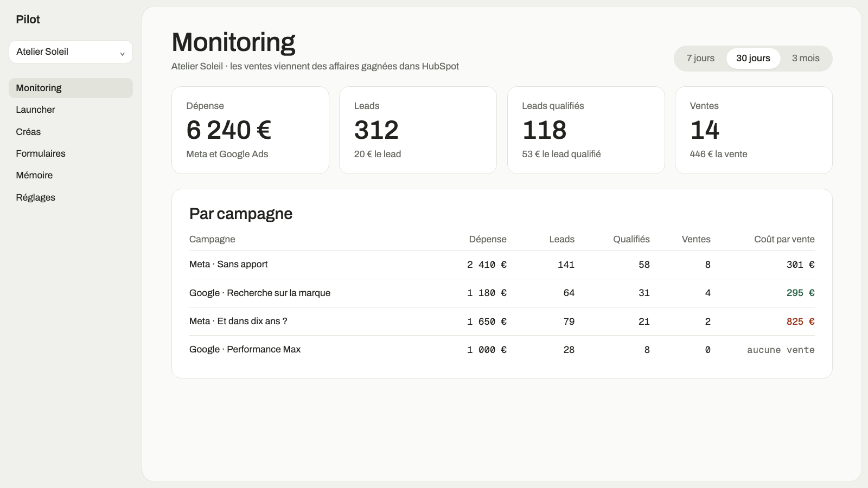
Task: Click the Dépense card showing 6 240 €
Action: click(250, 130)
